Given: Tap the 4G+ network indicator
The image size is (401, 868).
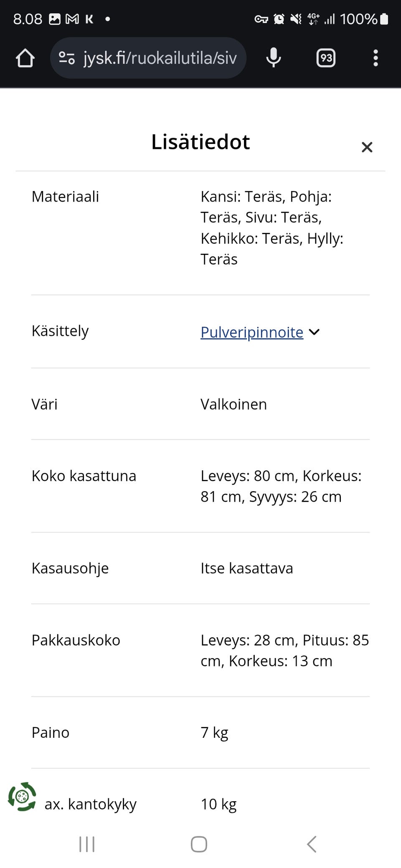Looking at the screenshot, I should tap(313, 18).
